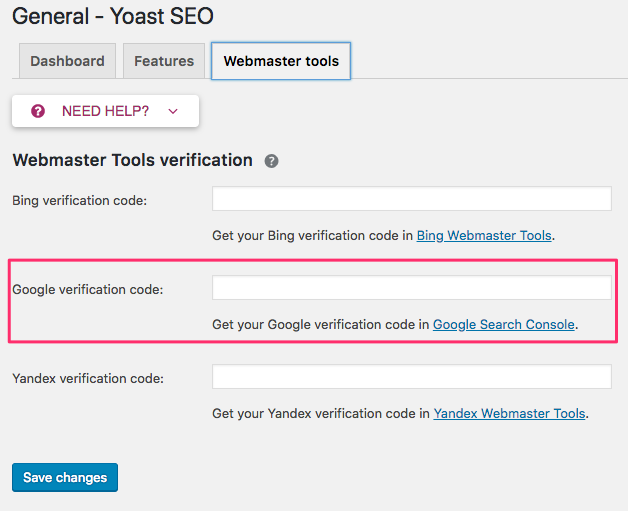Open the Features tab
The width and height of the screenshot is (628, 511).
tap(164, 61)
